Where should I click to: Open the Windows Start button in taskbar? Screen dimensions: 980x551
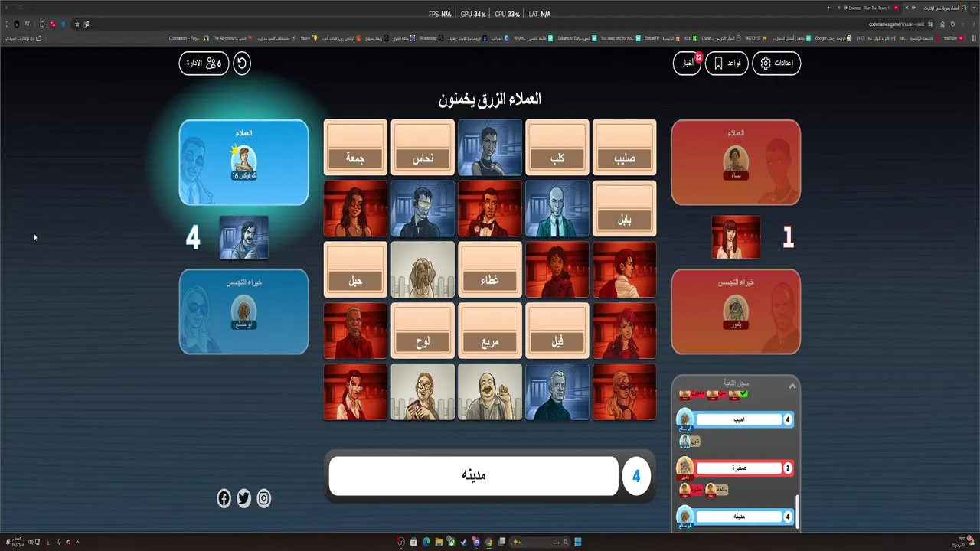577,542
